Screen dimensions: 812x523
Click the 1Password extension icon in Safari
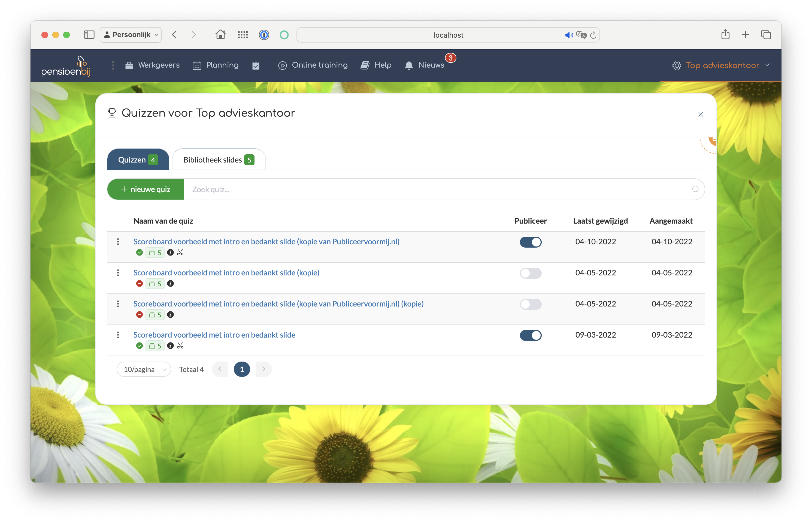[x=264, y=35]
